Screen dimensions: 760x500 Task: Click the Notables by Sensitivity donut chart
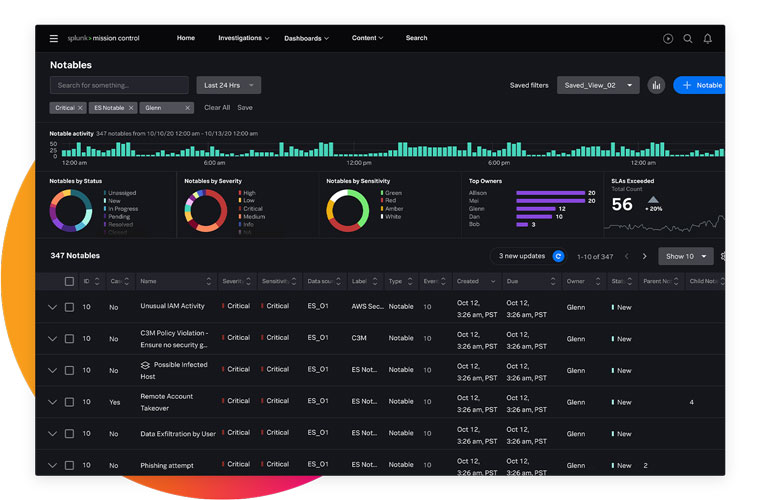pyautogui.click(x=348, y=210)
